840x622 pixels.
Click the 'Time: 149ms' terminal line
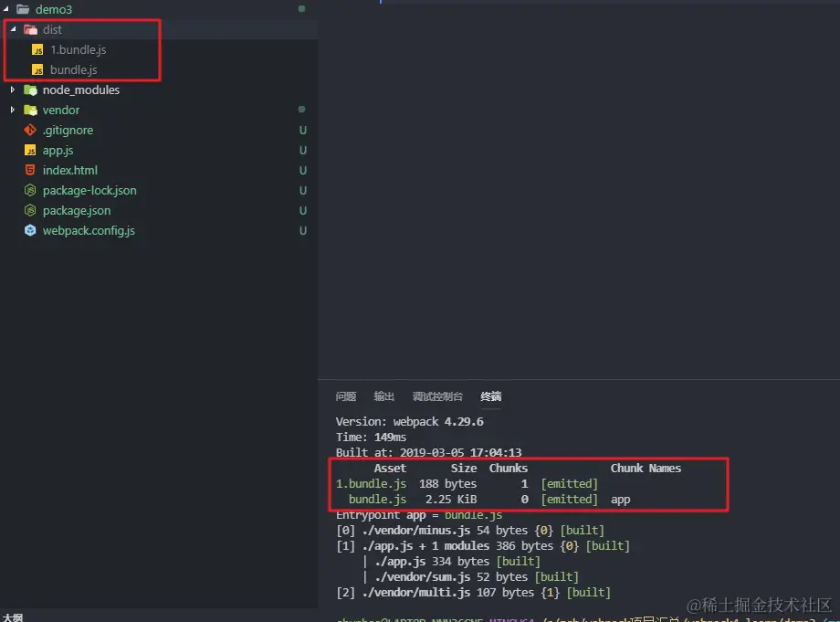(x=371, y=438)
